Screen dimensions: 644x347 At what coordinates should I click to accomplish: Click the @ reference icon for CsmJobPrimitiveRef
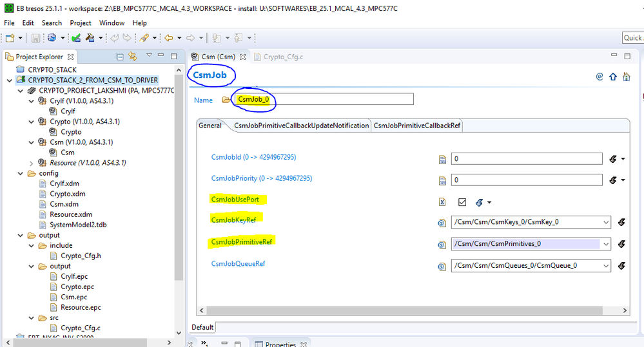click(442, 245)
